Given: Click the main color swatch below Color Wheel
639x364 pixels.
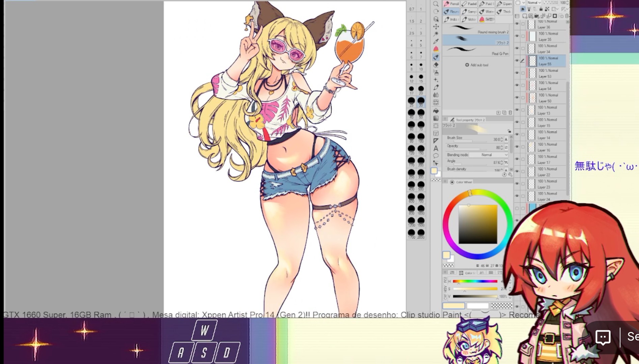Looking at the screenshot, I should click(x=446, y=255).
